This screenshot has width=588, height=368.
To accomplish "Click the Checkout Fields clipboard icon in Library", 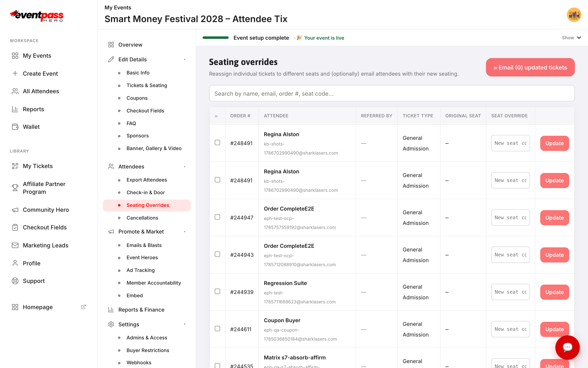I will (x=15, y=227).
